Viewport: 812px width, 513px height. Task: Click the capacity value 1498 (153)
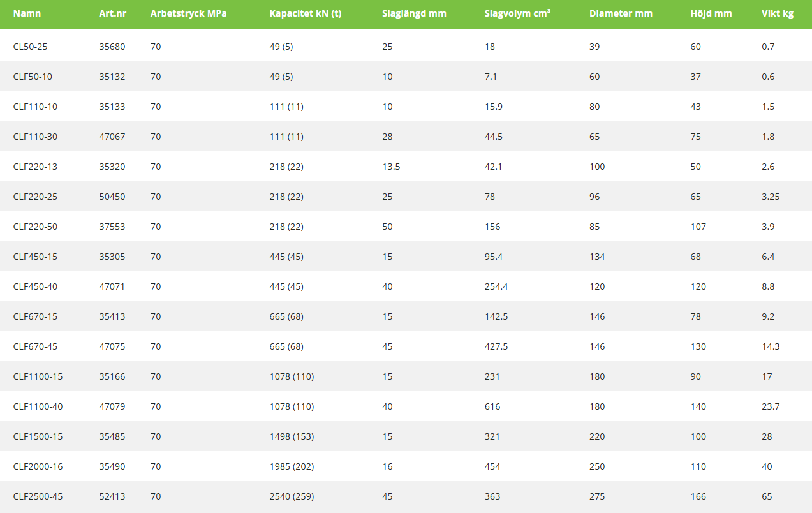292,436
